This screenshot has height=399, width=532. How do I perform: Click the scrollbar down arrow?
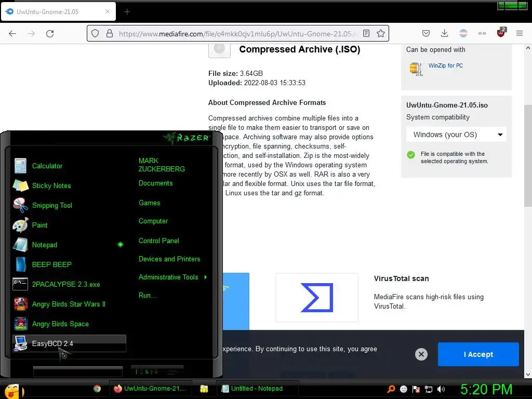[528, 375]
